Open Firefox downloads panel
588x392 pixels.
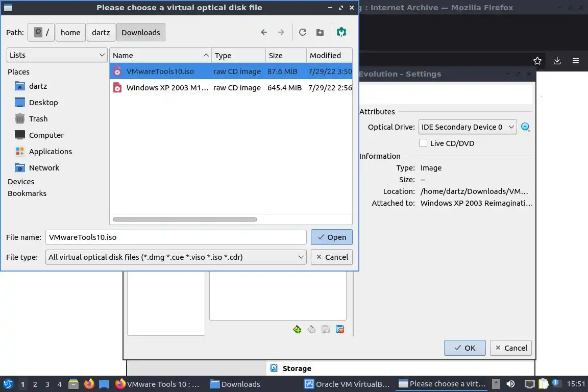pos(557,61)
